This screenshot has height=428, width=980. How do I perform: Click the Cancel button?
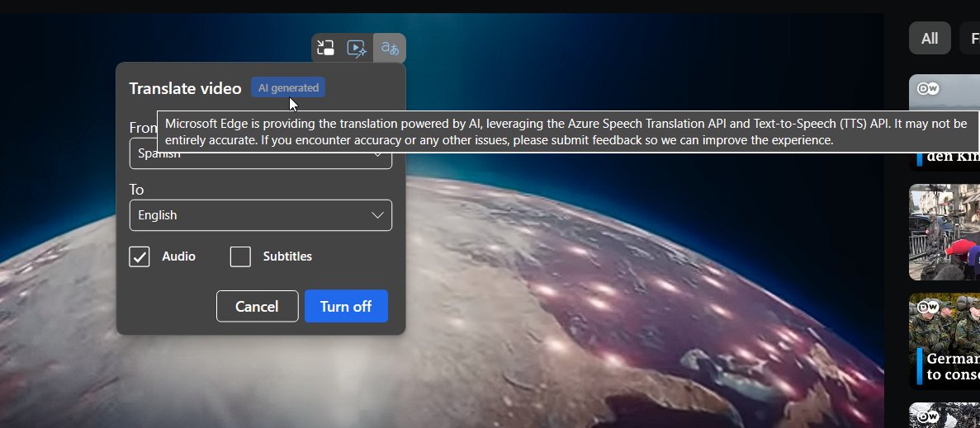coord(258,306)
